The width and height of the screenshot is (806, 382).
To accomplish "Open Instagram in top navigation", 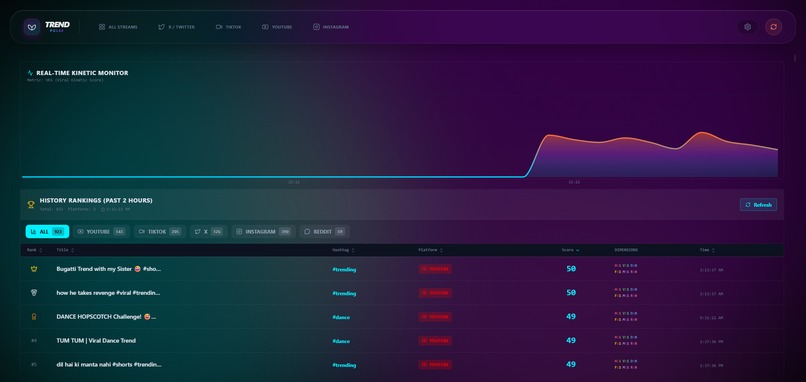I will [331, 27].
